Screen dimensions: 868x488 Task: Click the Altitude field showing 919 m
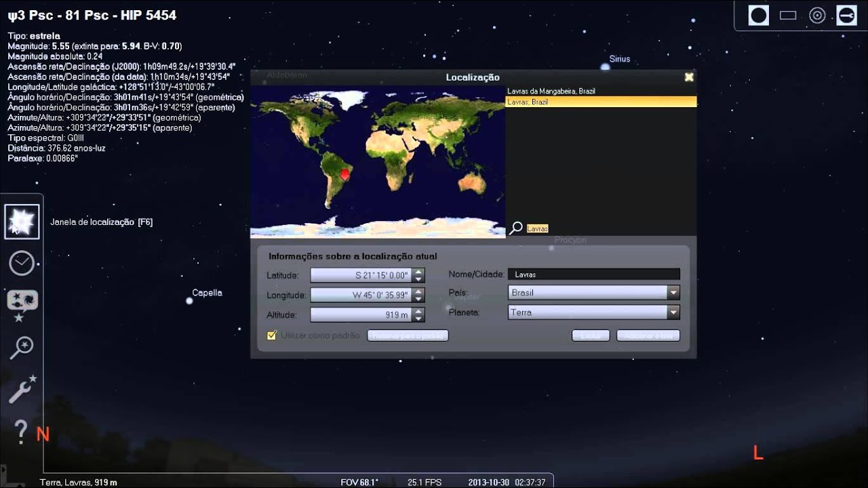tap(361, 314)
